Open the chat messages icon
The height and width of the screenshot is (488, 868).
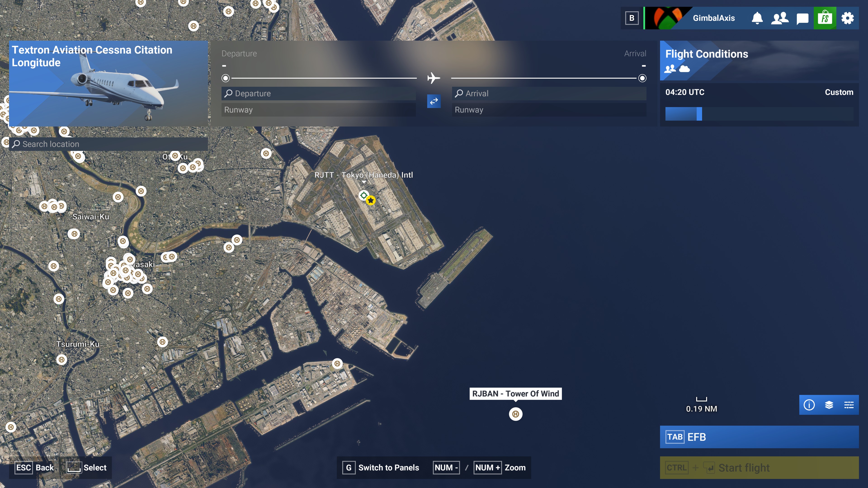(802, 18)
